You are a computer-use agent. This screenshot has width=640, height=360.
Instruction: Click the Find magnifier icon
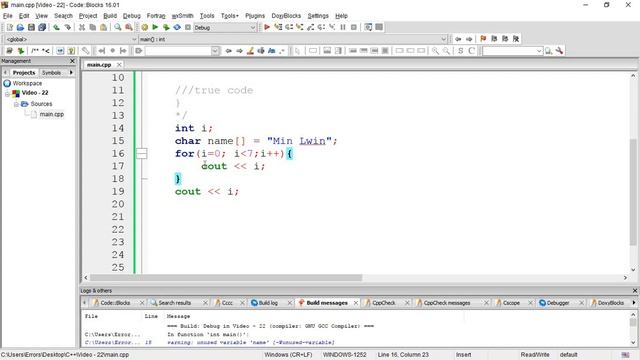(x=118, y=27)
